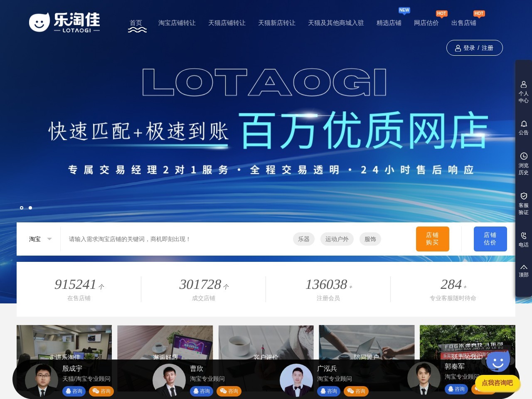
Task: Open 天猫新店转让 in the navigation bar
Action: (277, 23)
